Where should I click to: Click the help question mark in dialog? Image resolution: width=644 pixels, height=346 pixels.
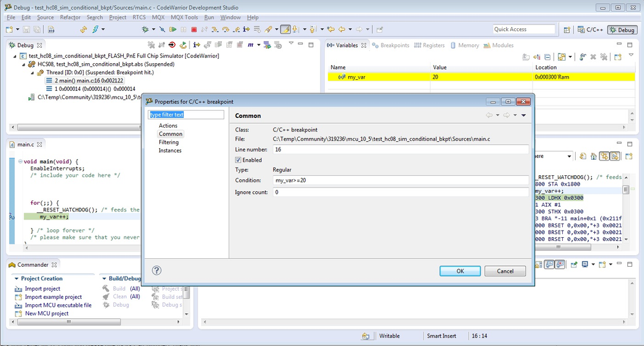coord(157,270)
